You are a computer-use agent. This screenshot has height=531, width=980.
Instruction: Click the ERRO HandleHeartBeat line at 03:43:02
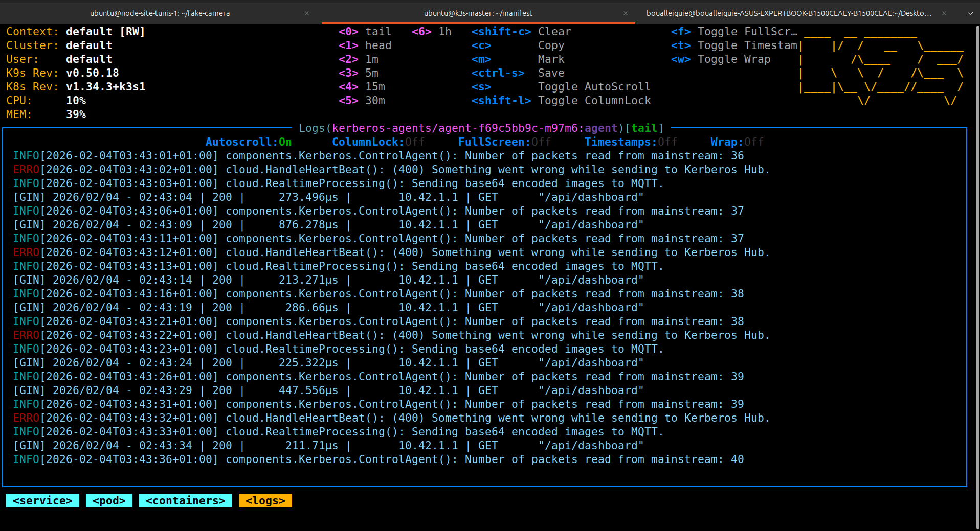391,170
